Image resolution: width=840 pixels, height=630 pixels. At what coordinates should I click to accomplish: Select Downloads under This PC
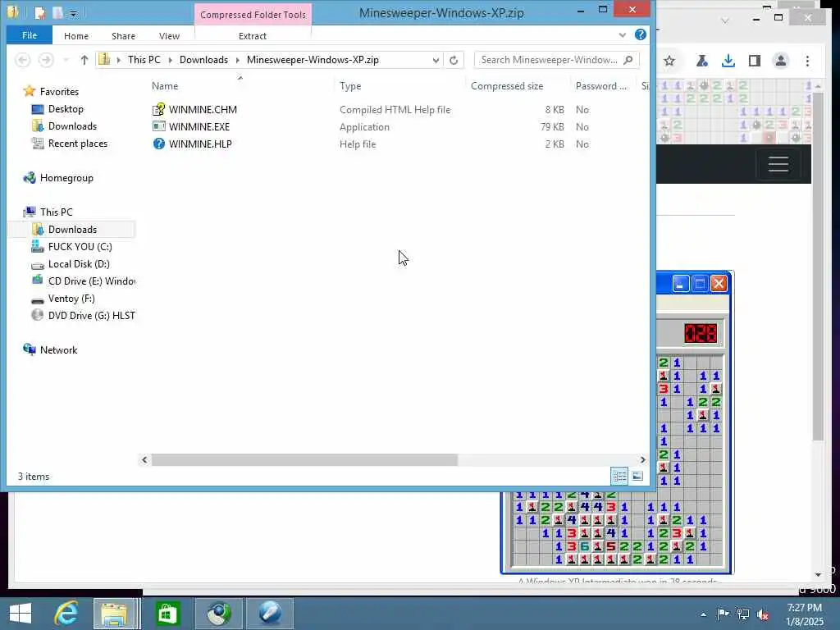(72, 230)
